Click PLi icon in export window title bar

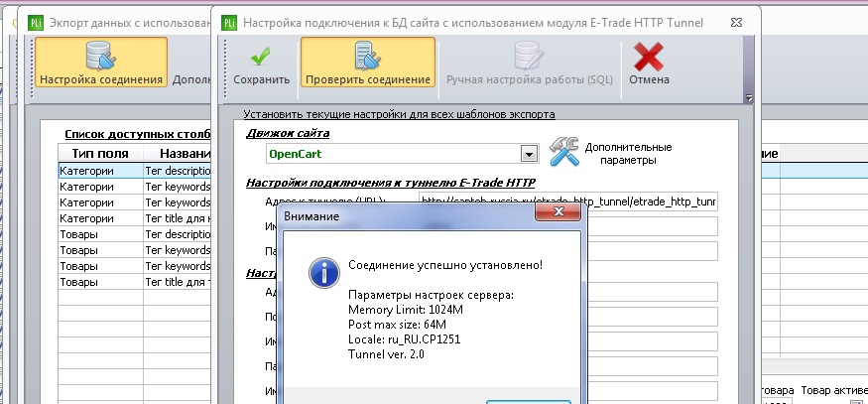tap(36, 23)
